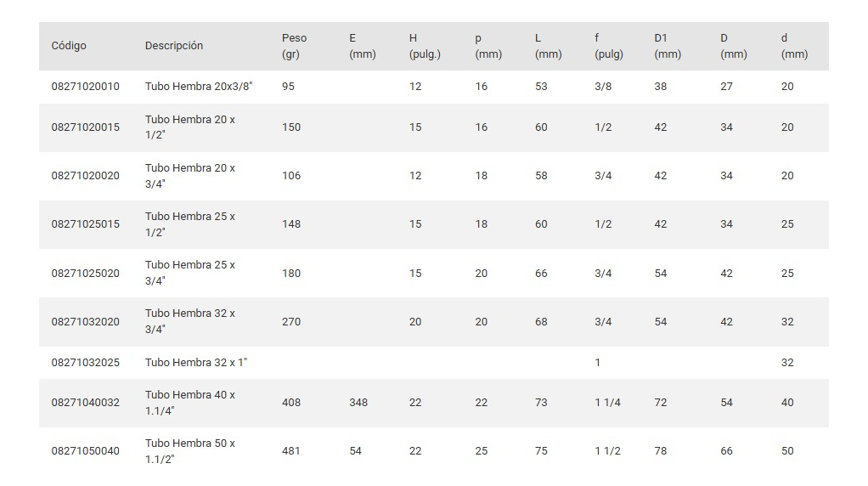Click the Descripción column header
This screenshot has height=486, width=868.
[x=174, y=46]
